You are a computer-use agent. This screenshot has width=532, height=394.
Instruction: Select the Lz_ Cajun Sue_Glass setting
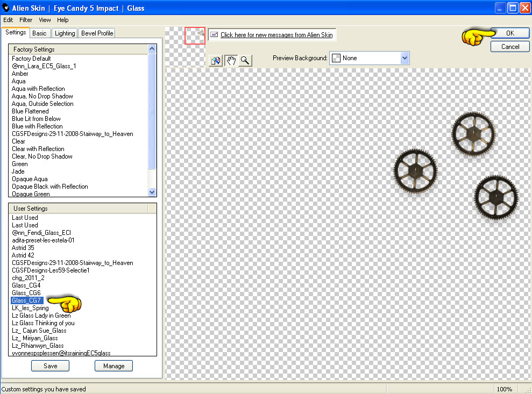[x=39, y=331]
